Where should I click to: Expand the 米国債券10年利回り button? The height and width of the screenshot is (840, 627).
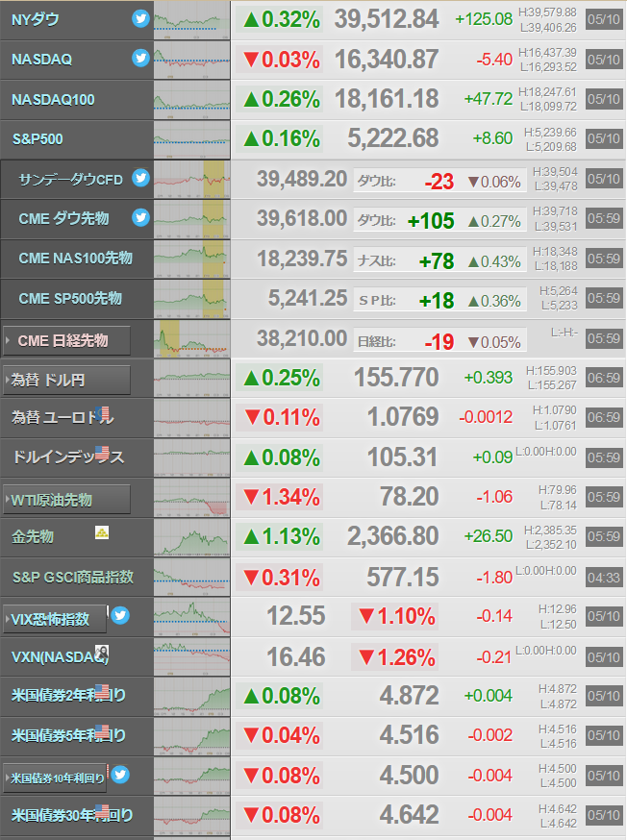click(x=55, y=778)
